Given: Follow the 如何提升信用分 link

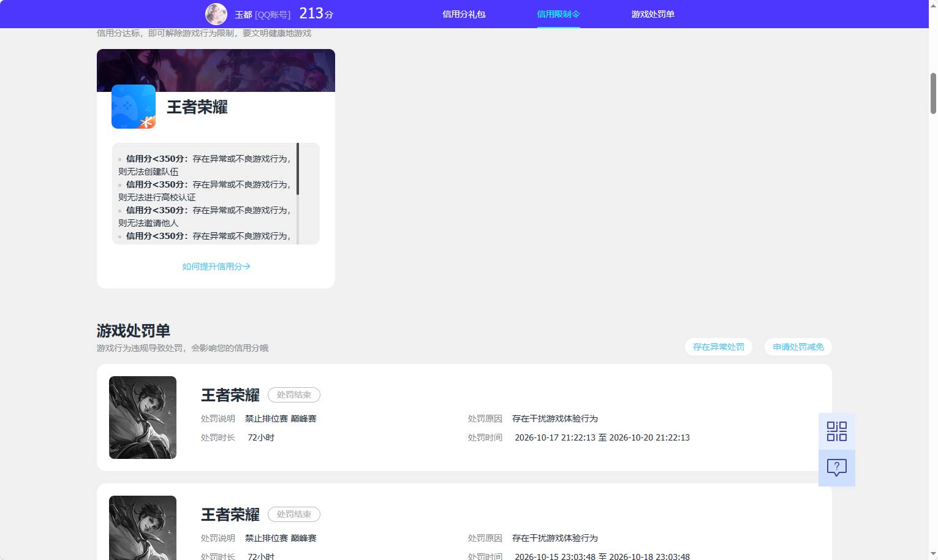Looking at the screenshot, I should pos(216,267).
